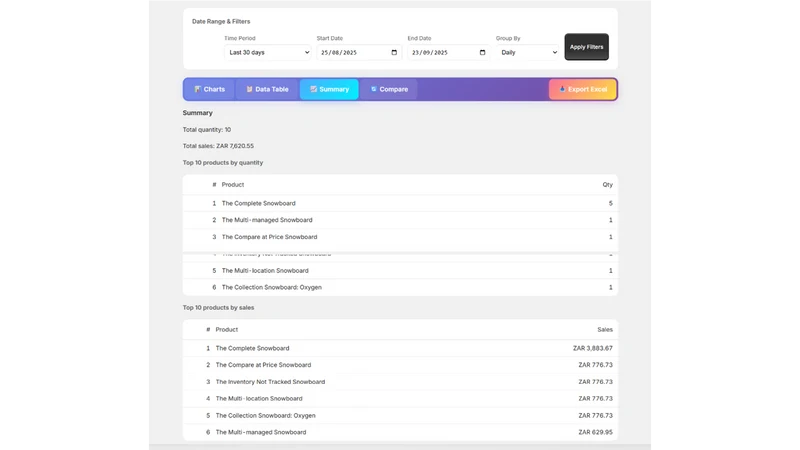This screenshot has width=800, height=450.
Task: Click Top 10 products by quantity heading
Action: pyautogui.click(x=223, y=163)
